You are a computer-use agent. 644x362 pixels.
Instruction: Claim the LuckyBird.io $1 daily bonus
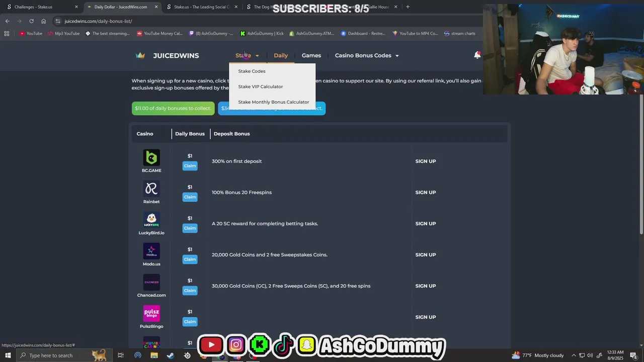[x=190, y=228]
